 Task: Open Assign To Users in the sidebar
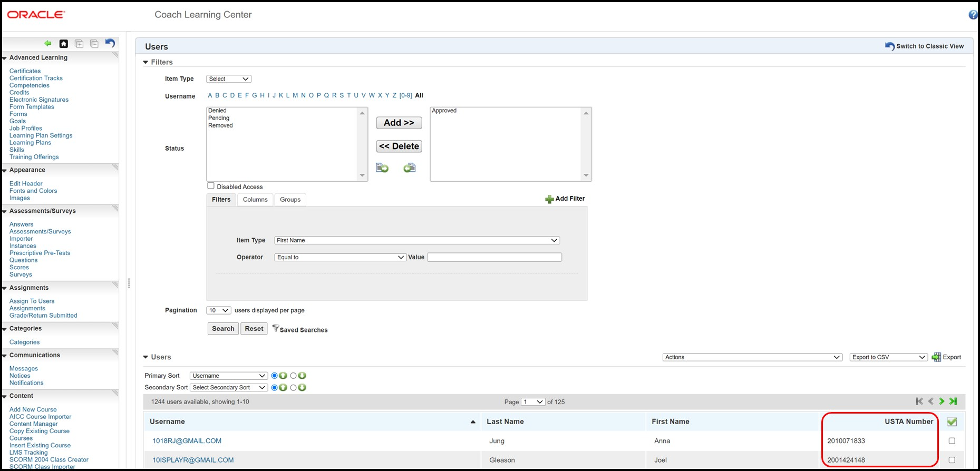(x=32, y=301)
